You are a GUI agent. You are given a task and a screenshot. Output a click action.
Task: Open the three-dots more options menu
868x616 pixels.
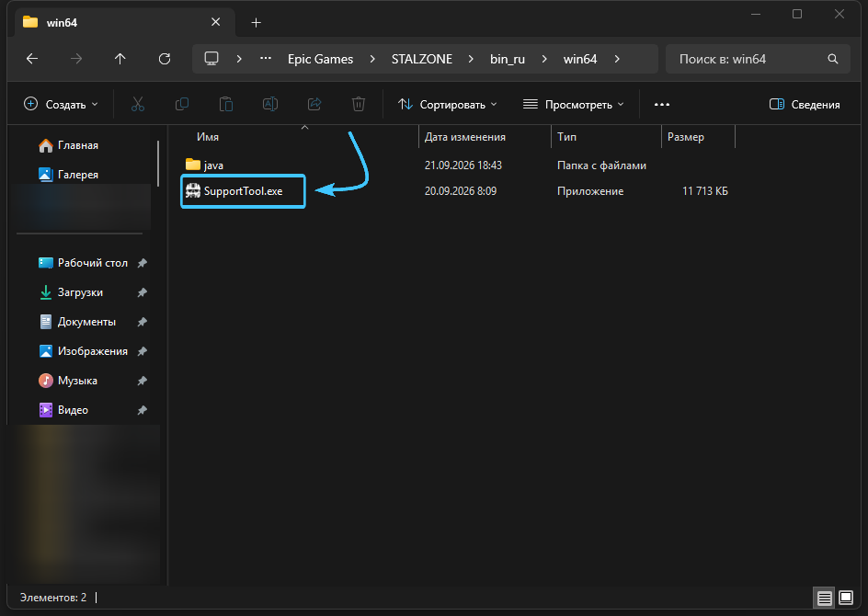pos(662,104)
